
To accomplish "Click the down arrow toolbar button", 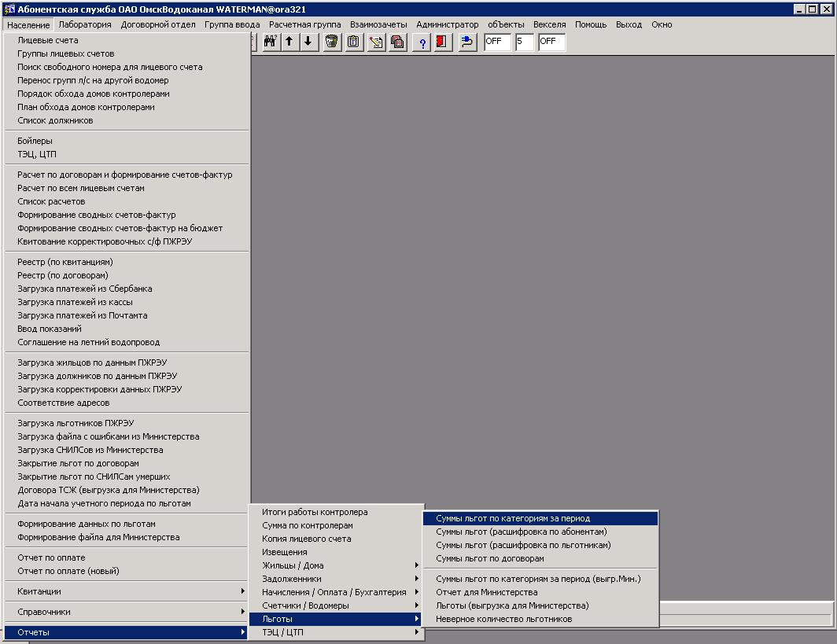I will [308, 42].
